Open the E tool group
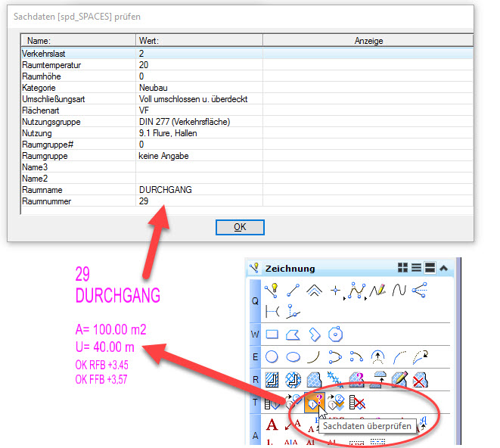500x448 pixels. (255, 357)
